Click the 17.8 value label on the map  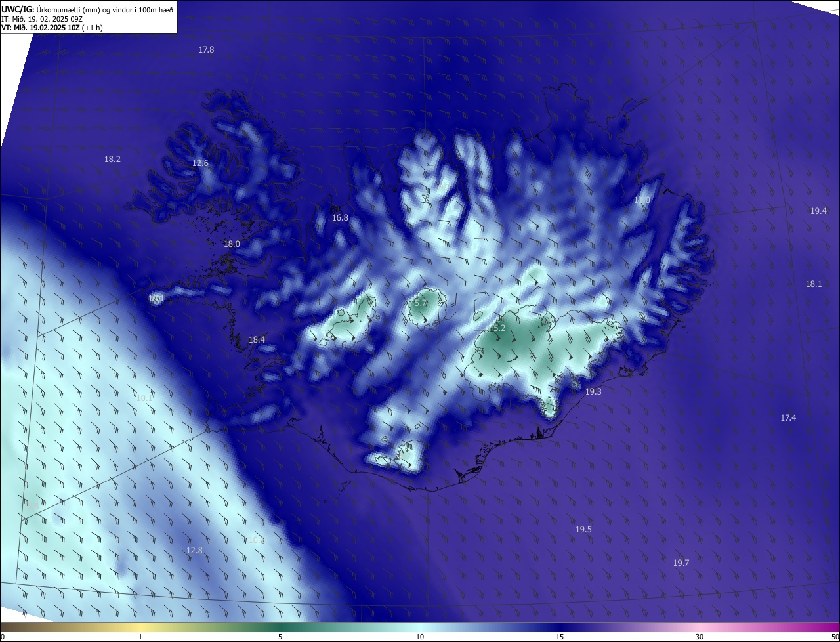click(206, 50)
